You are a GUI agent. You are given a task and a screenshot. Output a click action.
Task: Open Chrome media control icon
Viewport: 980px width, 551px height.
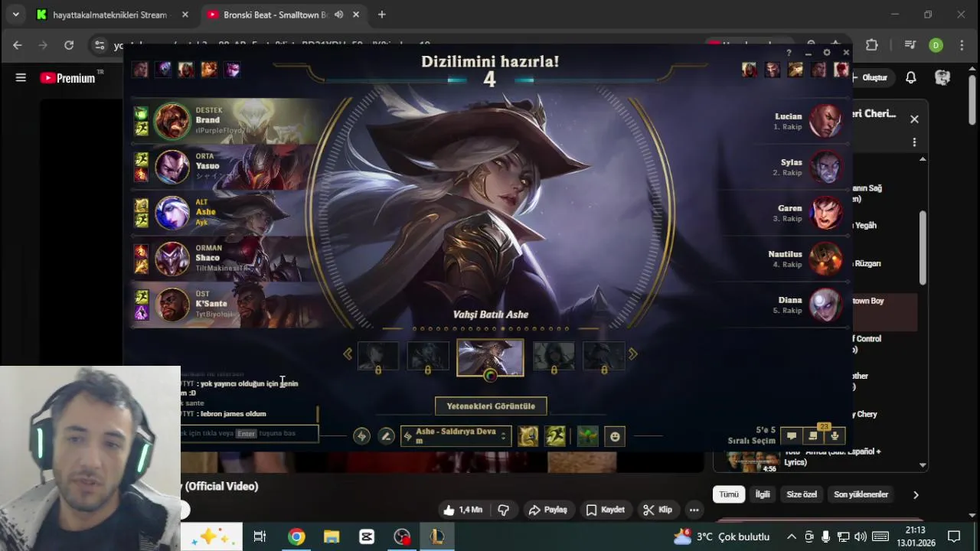click(910, 45)
